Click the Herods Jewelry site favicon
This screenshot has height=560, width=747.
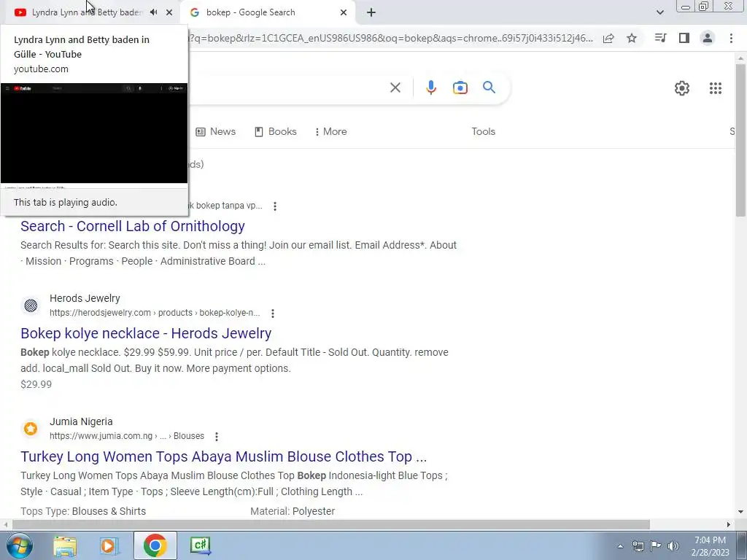(x=31, y=306)
